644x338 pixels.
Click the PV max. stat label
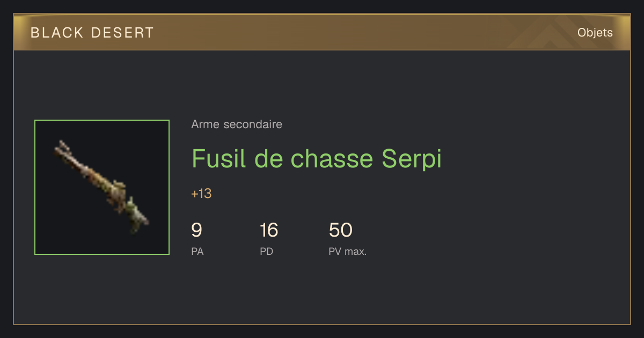click(x=348, y=251)
